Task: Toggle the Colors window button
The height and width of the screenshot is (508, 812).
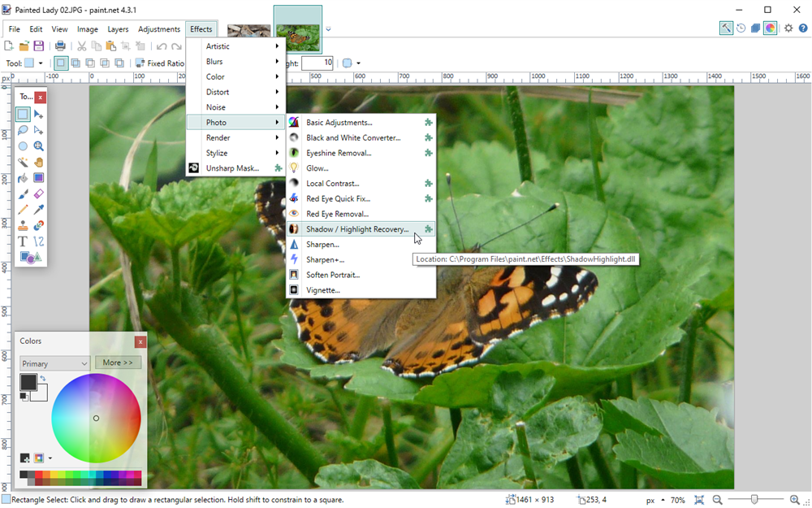Action: pos(770,28)
